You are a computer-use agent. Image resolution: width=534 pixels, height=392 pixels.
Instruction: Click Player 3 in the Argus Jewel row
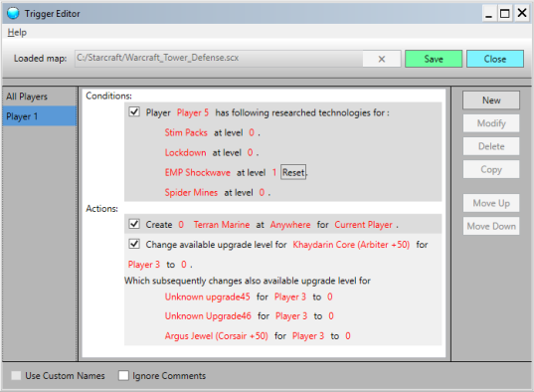[x=308, y=336]
